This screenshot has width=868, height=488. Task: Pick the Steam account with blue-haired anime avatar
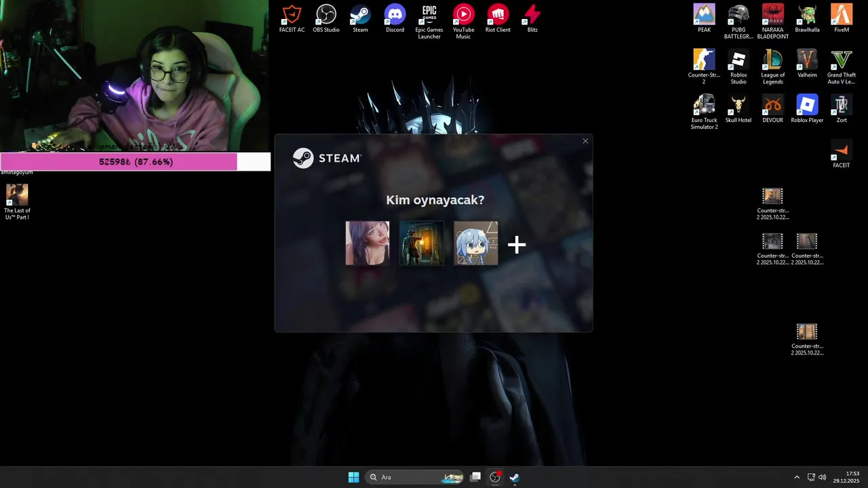point(475,243)
